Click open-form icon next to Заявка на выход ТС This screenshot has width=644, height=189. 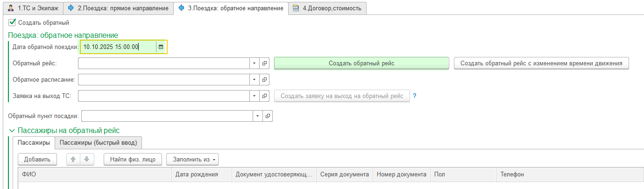click(x=265, y=96)
